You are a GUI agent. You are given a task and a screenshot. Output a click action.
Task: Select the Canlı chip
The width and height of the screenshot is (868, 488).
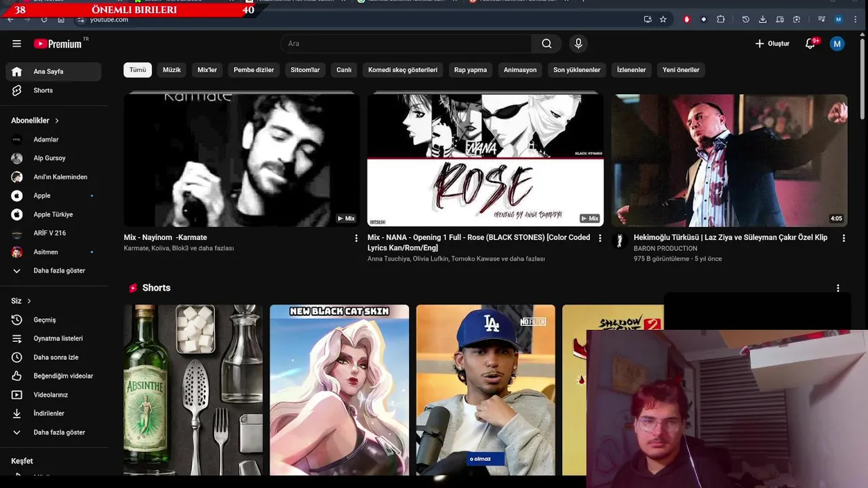(x=344, y=70)
